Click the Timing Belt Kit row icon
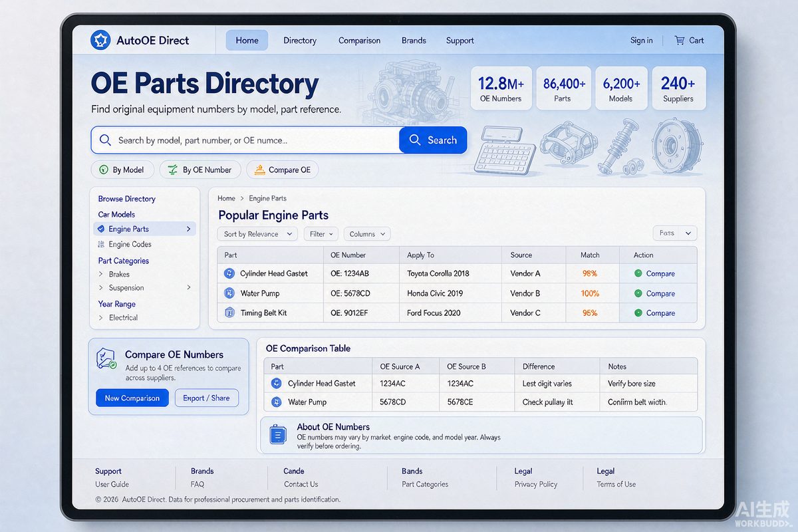 [x=229, y=313]
